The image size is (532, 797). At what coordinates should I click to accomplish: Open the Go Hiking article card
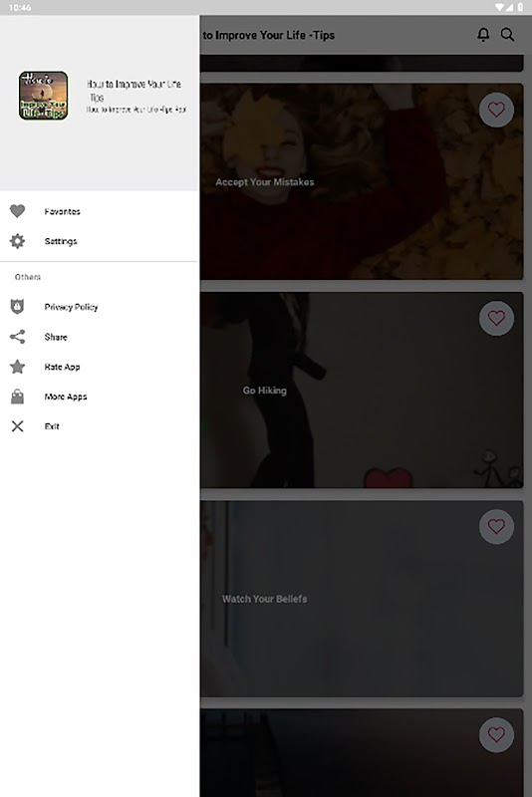coord(362,390)
